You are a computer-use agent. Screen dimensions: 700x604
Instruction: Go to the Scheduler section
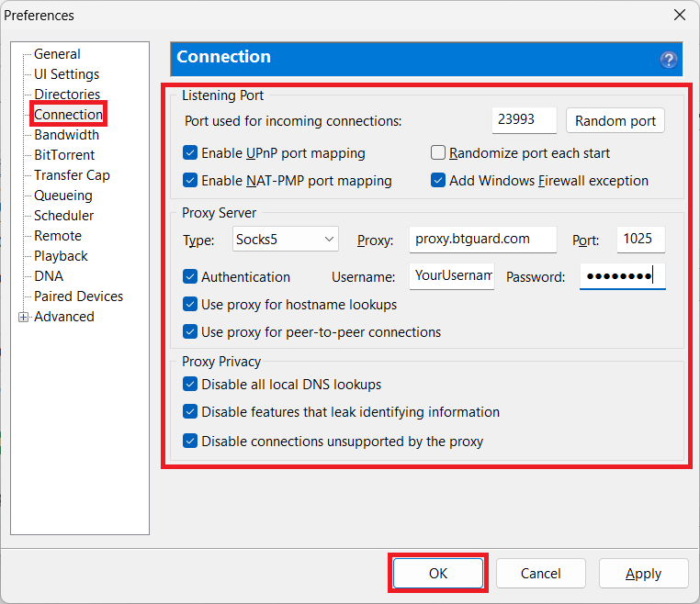coord(63,216)
